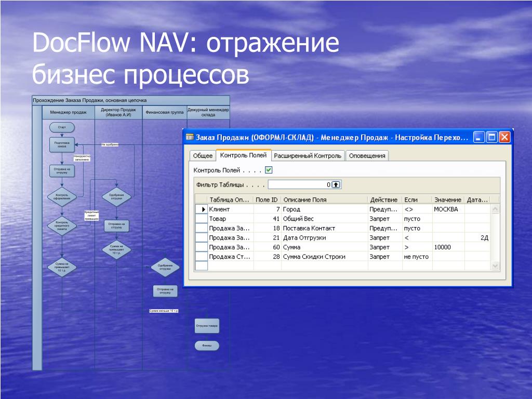
Task: Click the up-arrow lookup button in Фильтр Таблицы
Action: tap(336, 184)
